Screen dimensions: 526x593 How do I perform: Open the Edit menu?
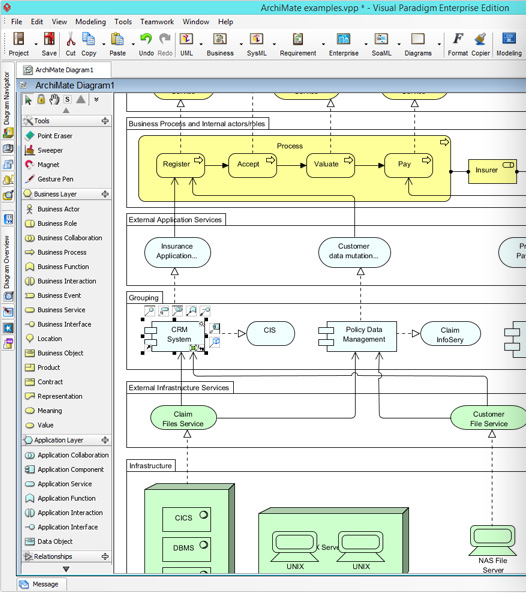[x=37, y=22]
